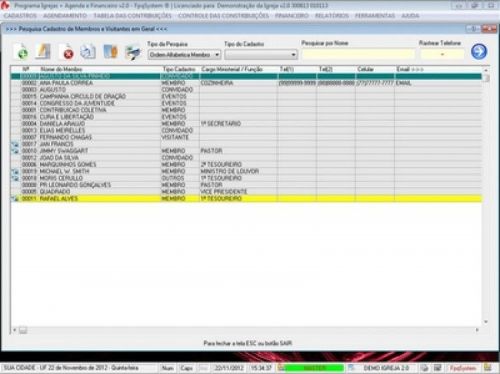Click the status bar calculator icon
The width and height of the screenshot is (500, 374).
click(437, 368)
